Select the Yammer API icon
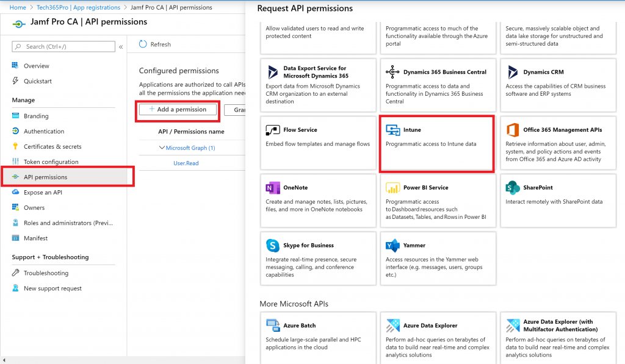The height and width of the screenshot is (364, 625). (x=392, y=246)
